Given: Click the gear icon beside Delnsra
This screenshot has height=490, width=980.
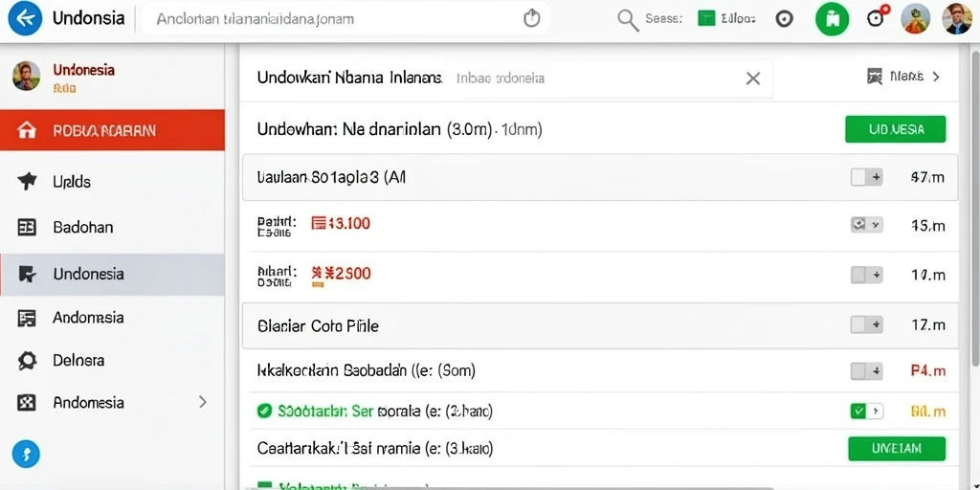Looking at the screenshot, I should click(27, 361).
